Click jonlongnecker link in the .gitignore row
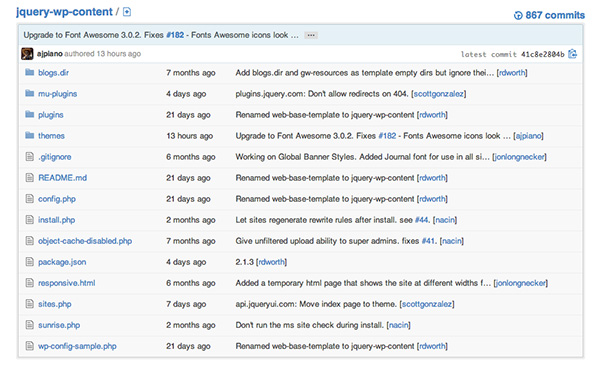Screen dimensions: 600x368 click(519, 157)
